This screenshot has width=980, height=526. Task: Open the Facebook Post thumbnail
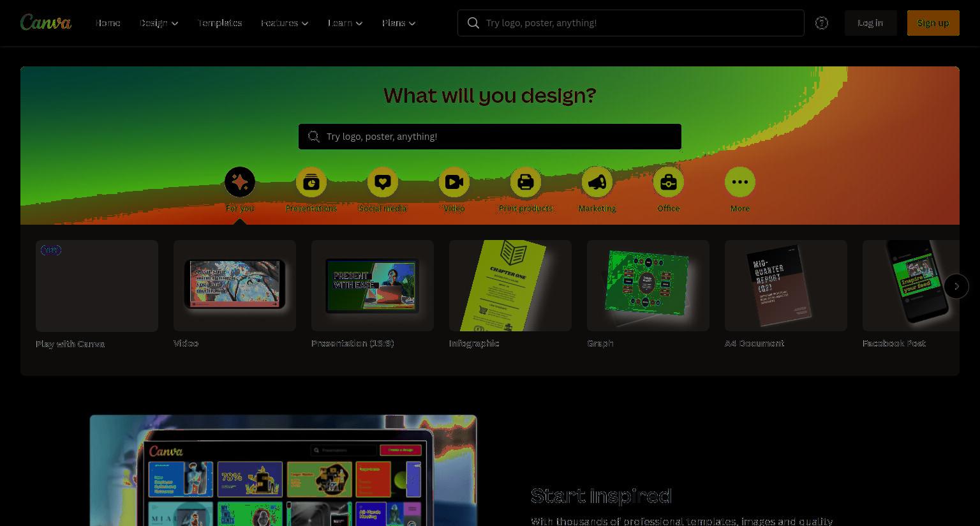(911, 285)
